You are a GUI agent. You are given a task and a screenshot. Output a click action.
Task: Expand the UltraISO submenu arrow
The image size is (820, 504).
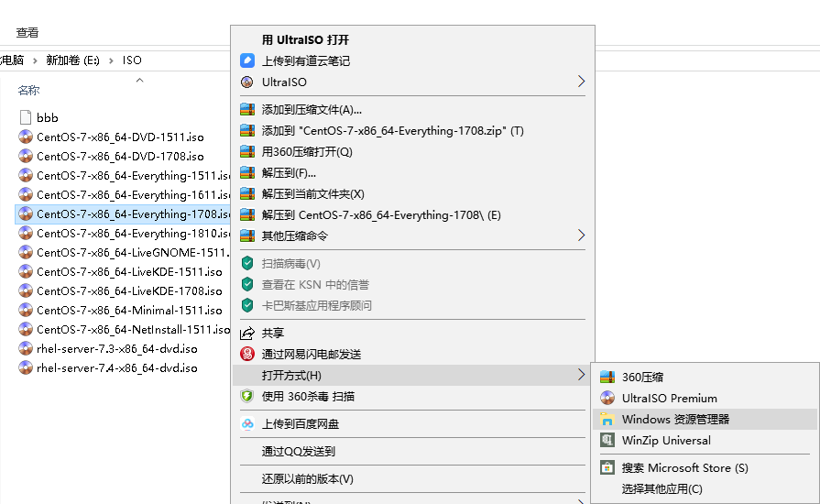point(581,82)
